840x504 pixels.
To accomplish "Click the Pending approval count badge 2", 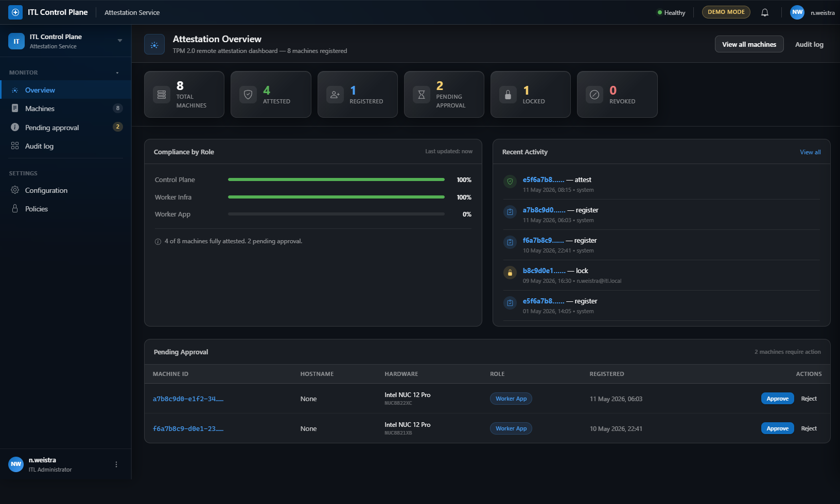I will (x=118, y=127).
